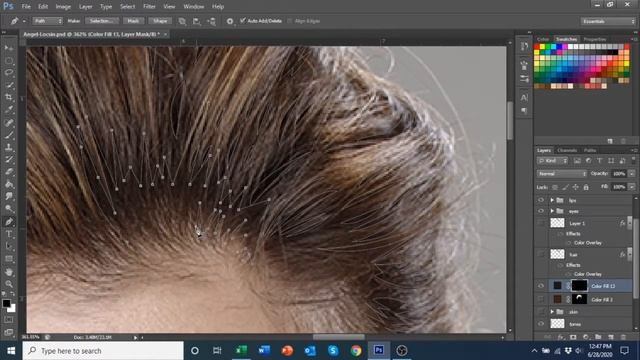Select the Healing Brush tool
Screen dimensions: 640x360
9,122
